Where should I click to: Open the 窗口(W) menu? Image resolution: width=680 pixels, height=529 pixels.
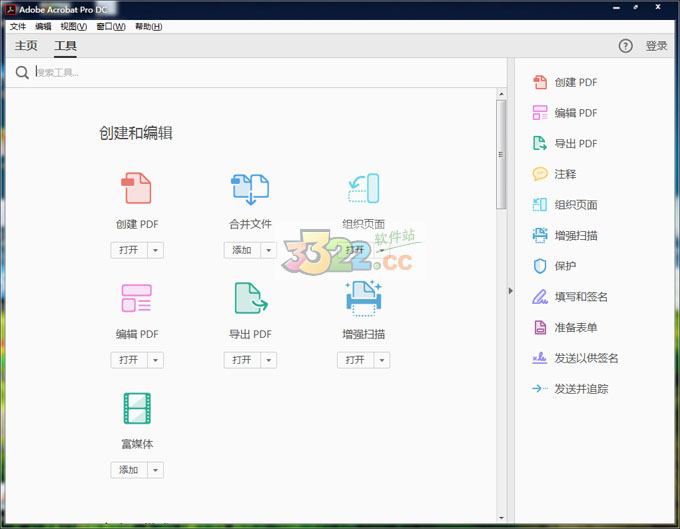point(111,26)
